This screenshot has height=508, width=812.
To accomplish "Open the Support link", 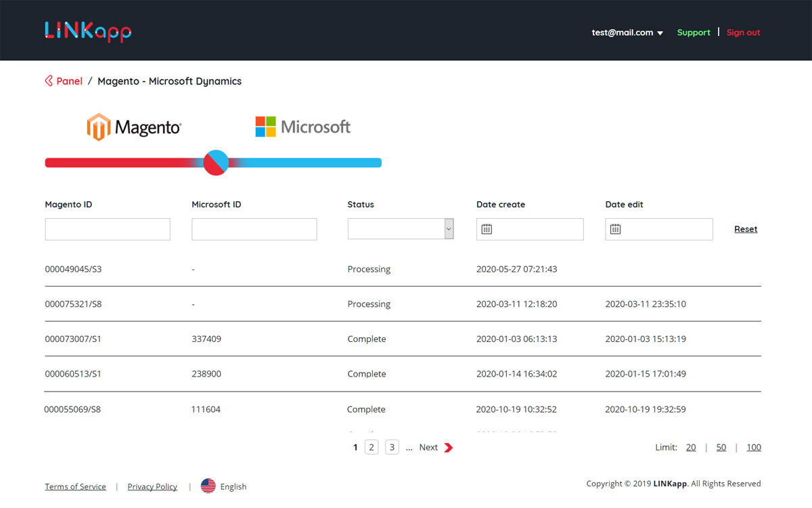I will click(x=694, y=33).
